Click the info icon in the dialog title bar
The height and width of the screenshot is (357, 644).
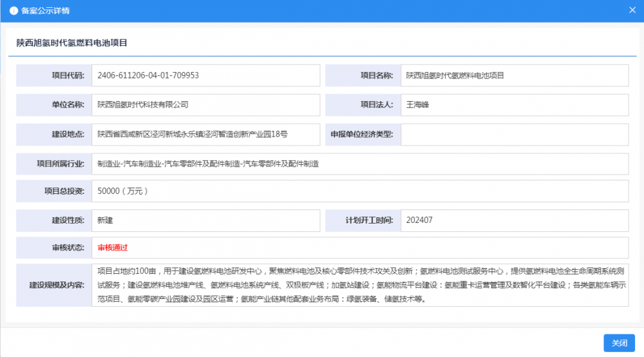click(13, 11)
